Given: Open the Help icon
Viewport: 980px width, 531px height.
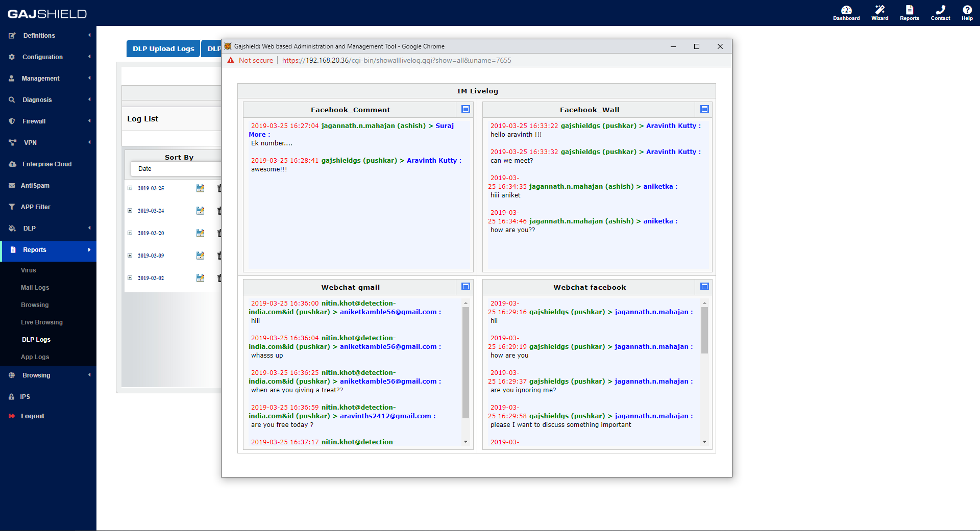Looking at the screenshot, I should [x=967, y=13].
